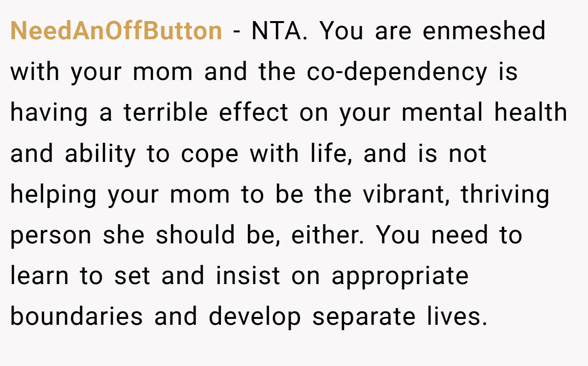Click the word insist

tap(248, 277)
